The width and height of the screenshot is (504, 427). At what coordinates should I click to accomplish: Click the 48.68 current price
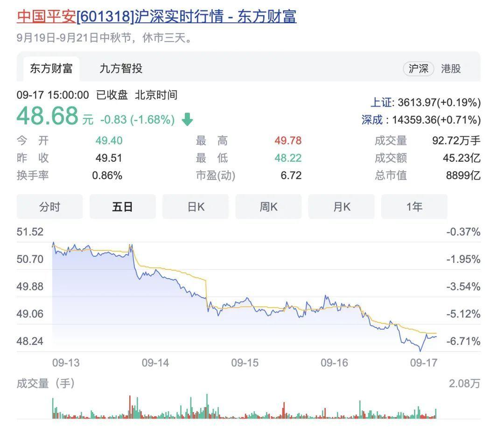point(48,116)
